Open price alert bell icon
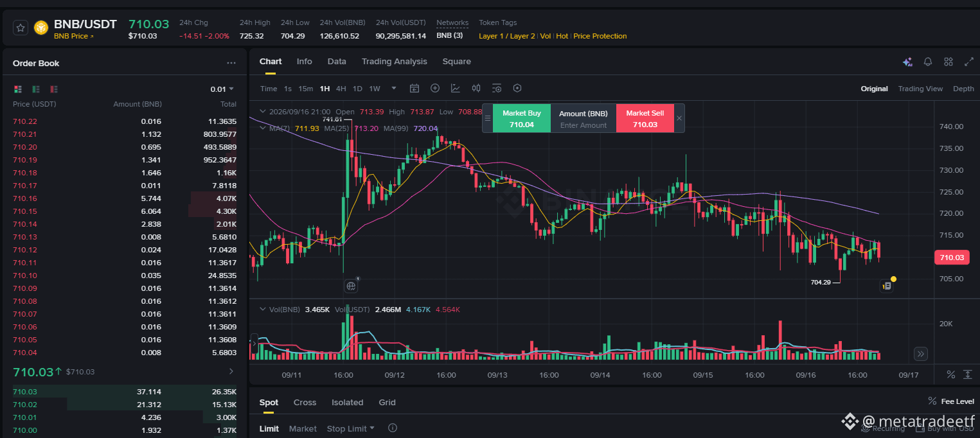The width and height of the screenshot is (980, 438). click(928, 62)
